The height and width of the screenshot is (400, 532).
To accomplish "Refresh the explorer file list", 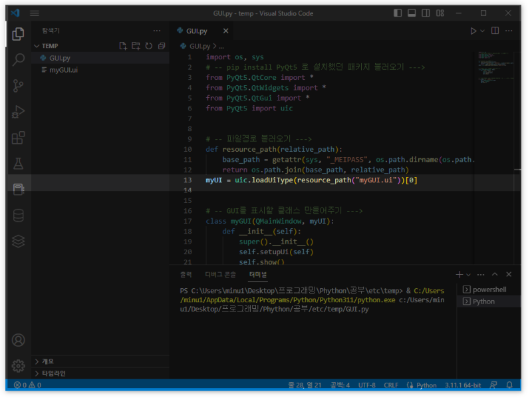I will [x=149, y=46].
